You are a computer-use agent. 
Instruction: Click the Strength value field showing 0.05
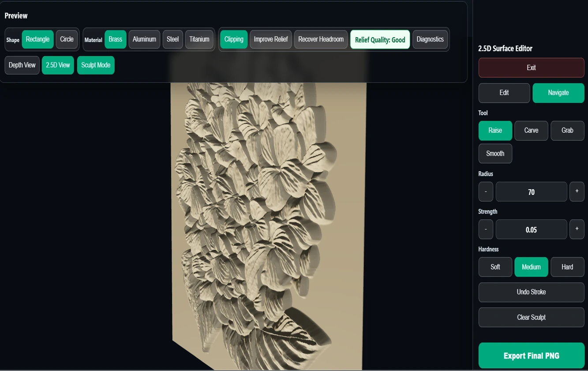pos(531,229)
